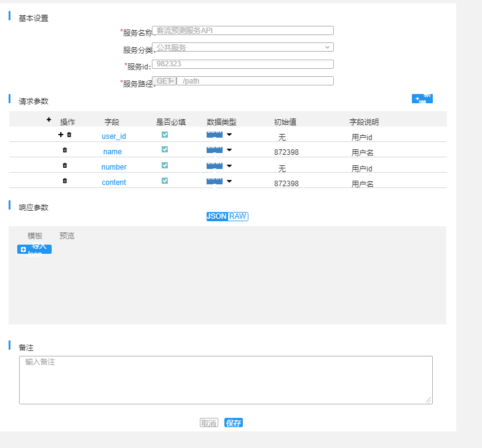Click the blue Save button
The width and height of the screenshot is (482, 448).
point(234,423)
